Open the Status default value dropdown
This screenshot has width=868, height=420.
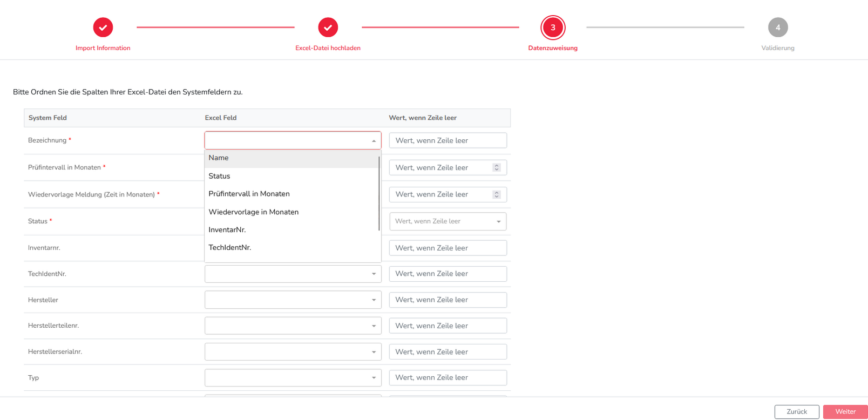click(498, 221)
